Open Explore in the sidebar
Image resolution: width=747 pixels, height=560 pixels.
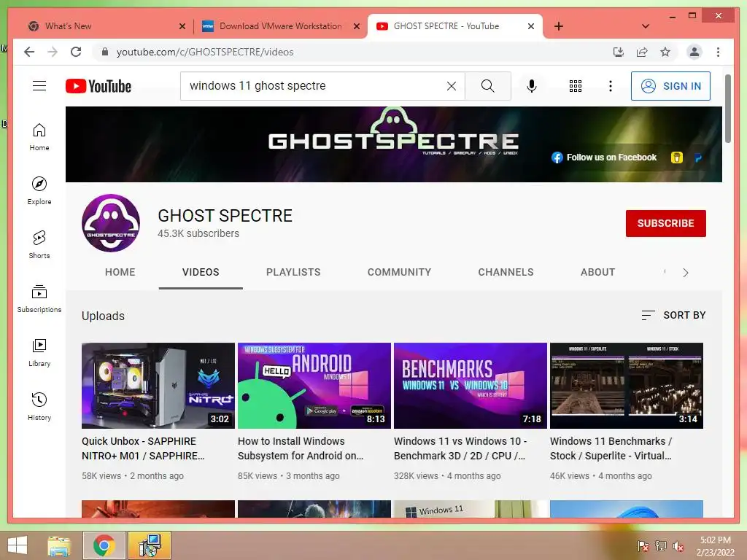click(39, 191)
